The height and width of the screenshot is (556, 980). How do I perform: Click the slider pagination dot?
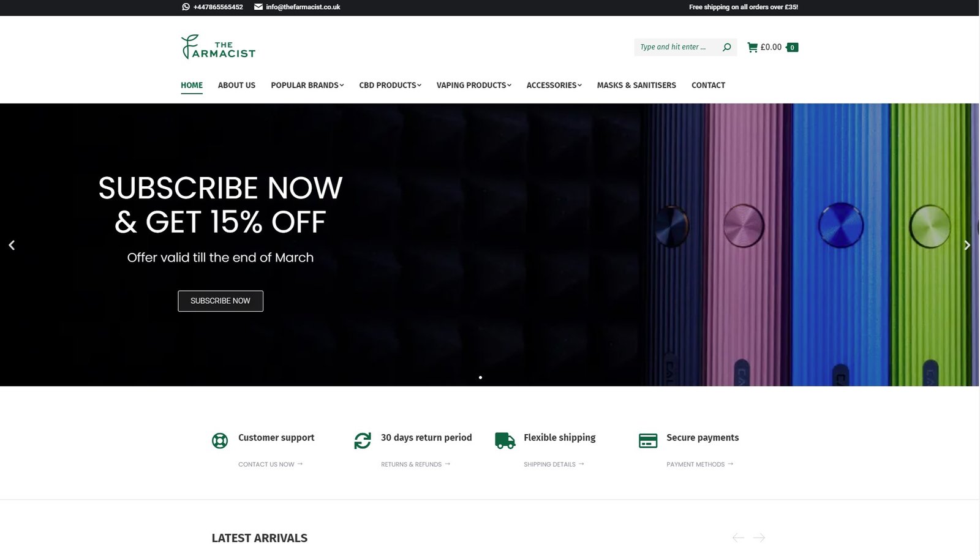480,377
